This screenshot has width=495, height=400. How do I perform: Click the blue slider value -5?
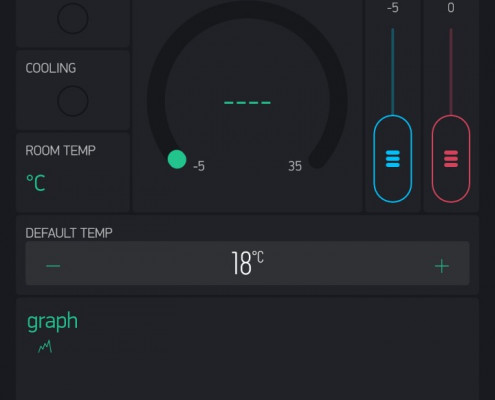(393, 7)
